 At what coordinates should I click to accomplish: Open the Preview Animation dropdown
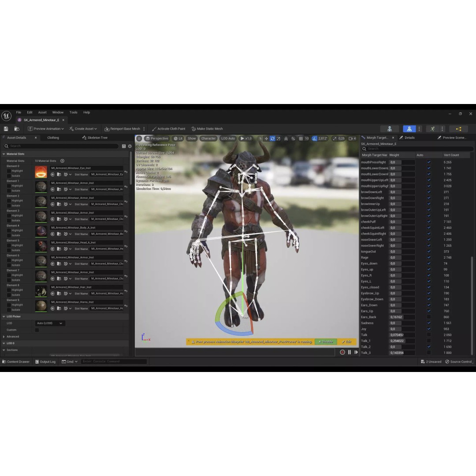pyautogui.click(x=46, y=129)
